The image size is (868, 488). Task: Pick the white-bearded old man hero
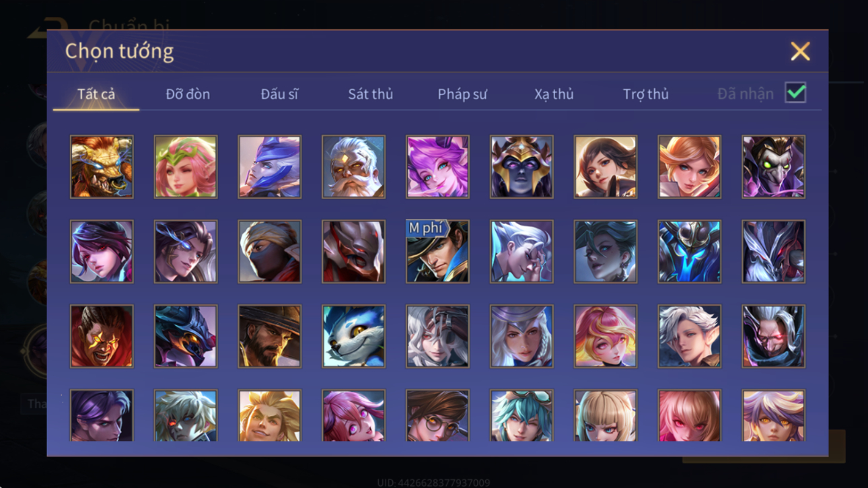coord(353,167)
